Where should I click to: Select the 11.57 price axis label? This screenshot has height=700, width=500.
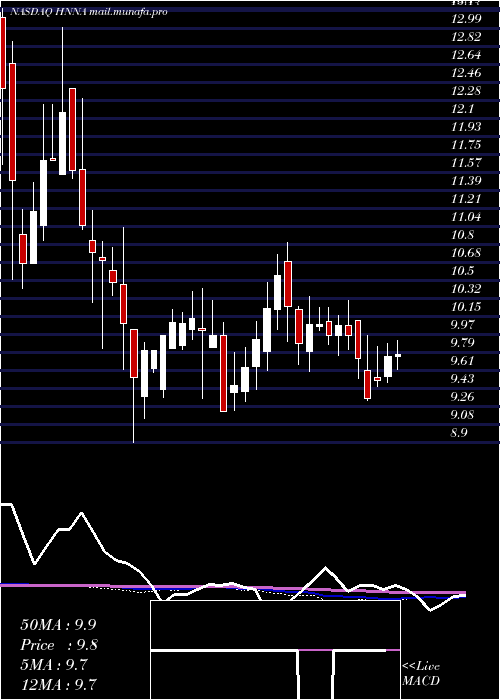tap(466, 162)
